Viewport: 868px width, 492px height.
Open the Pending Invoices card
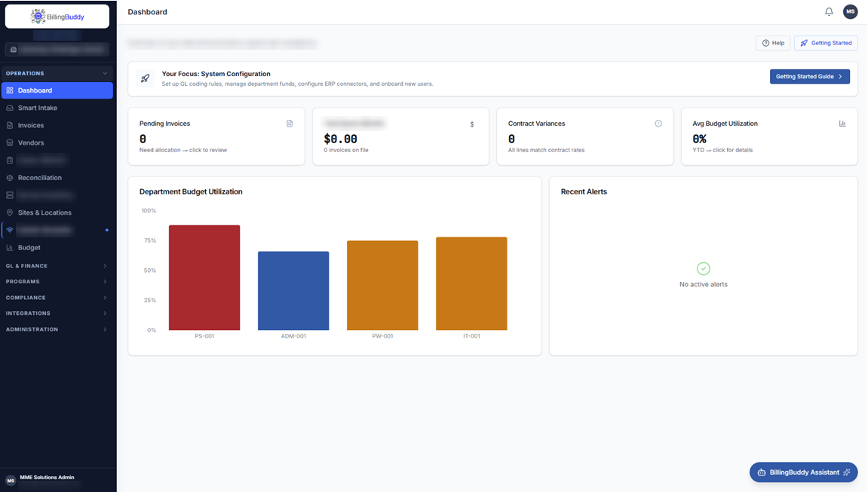point(216,136)
